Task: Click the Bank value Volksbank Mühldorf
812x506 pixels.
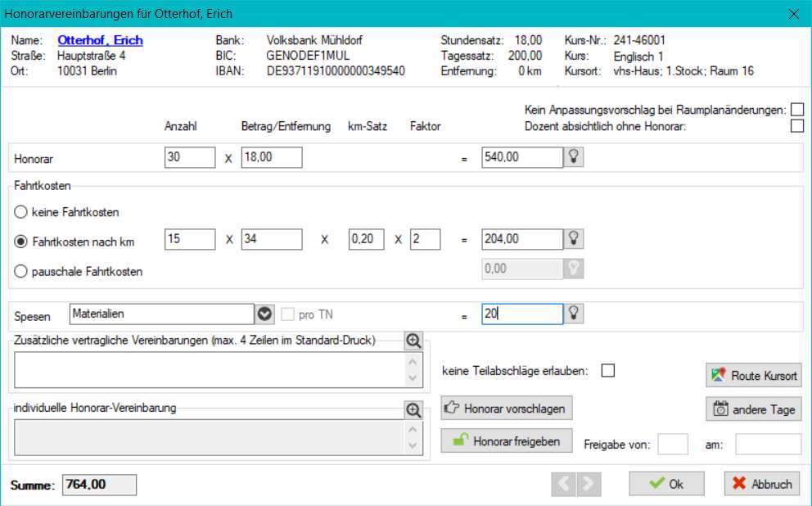Action: point(314,40)
